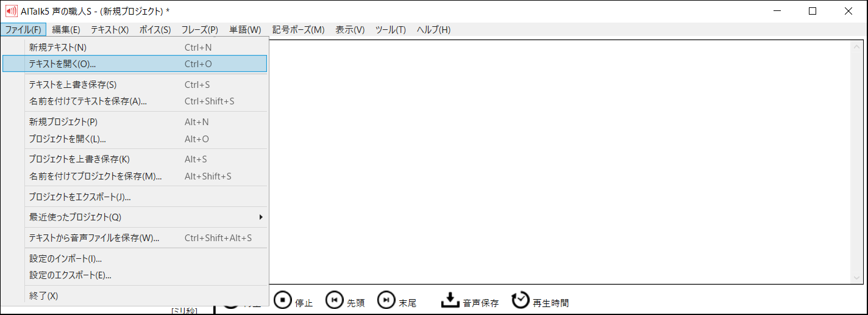
Task: Choose 新規テキスト(N) from the menu
Action: click(x=135, y=47)
